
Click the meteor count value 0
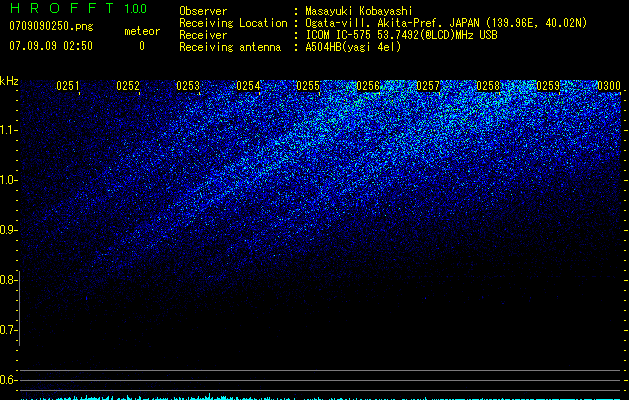point(142,46)
